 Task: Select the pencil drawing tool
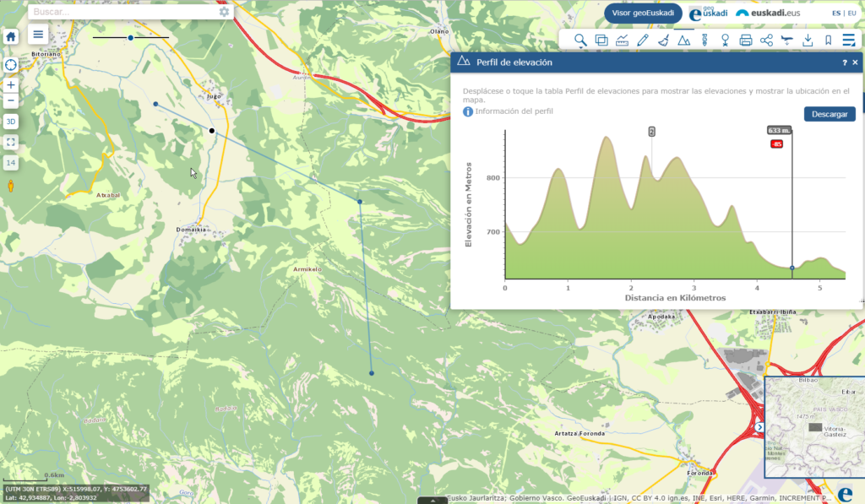pyautogui.click(x=643, y=41)
